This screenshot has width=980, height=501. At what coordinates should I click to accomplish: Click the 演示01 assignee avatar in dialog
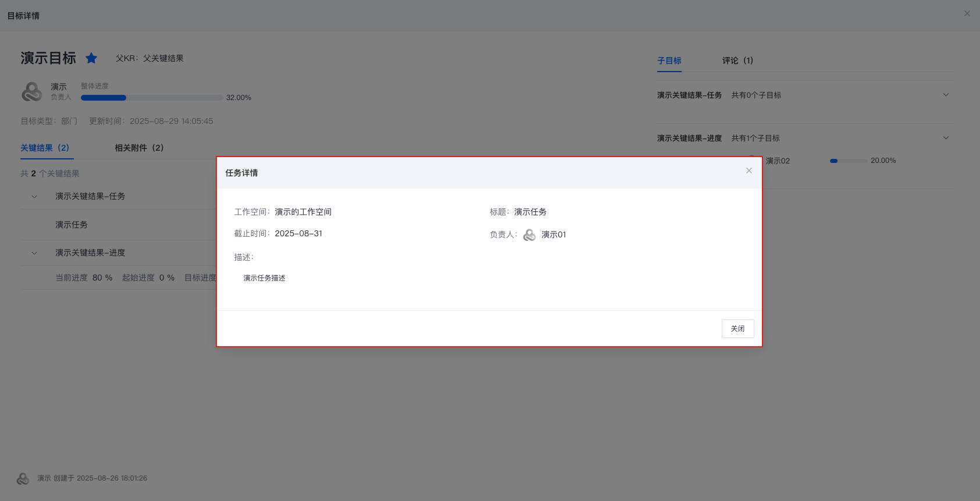[x=529, y=235]
